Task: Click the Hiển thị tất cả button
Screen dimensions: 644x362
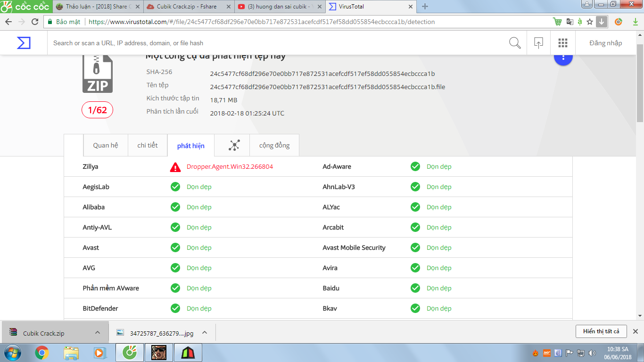Action: tap(601, 331)
